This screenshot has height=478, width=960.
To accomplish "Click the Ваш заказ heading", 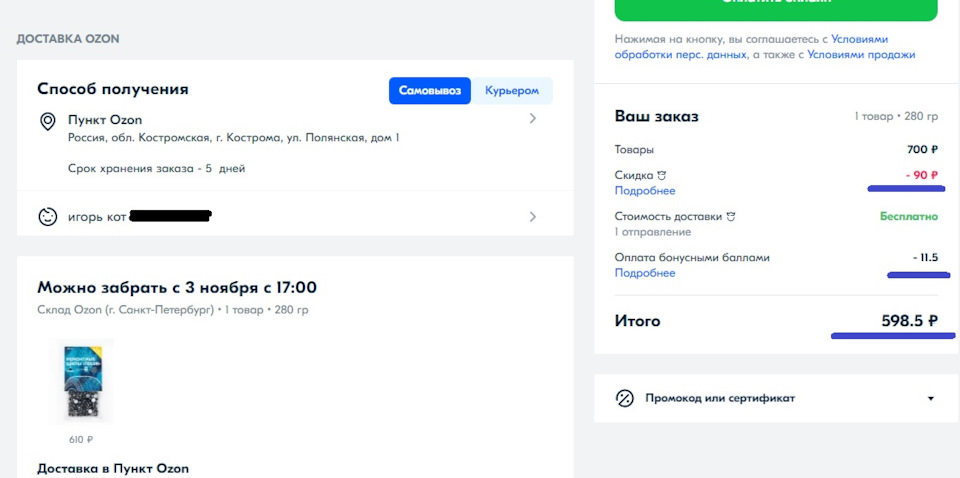I will 656,116.
